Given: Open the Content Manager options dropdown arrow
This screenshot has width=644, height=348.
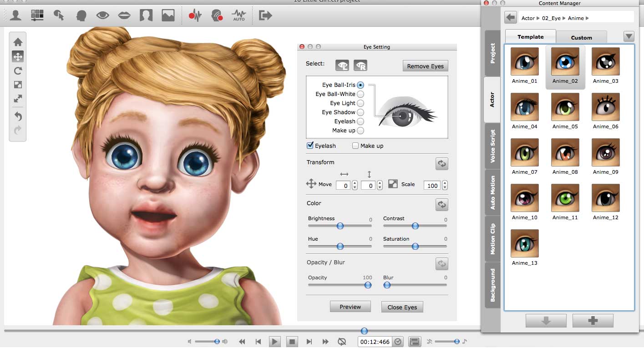Looking at the screenshot, I should tap(629, 36).
